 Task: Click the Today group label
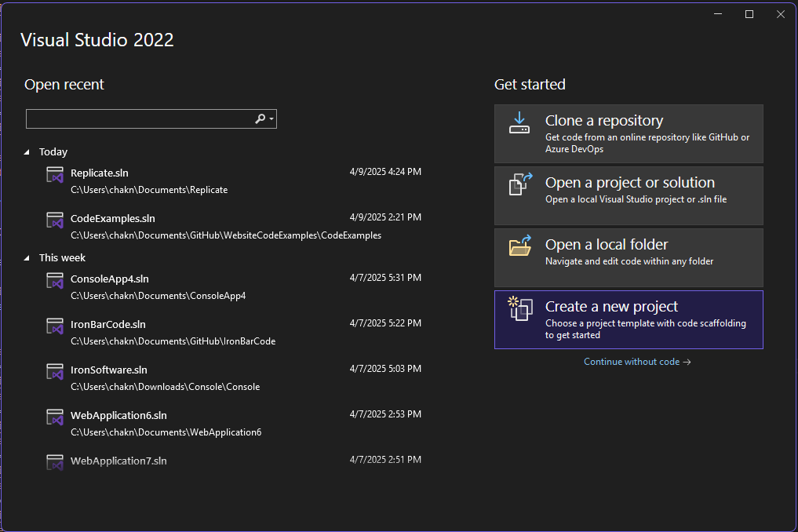(53, 151)
